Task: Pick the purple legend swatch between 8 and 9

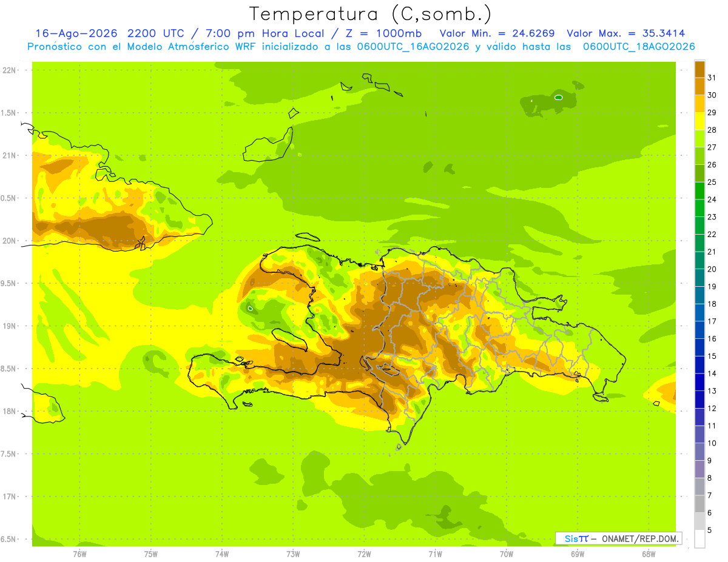Action: pos(699,469)
